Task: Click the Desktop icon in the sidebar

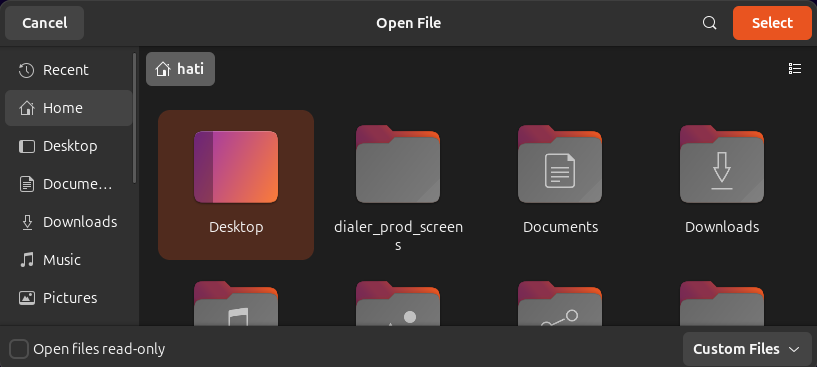Action: pos(27,146)
